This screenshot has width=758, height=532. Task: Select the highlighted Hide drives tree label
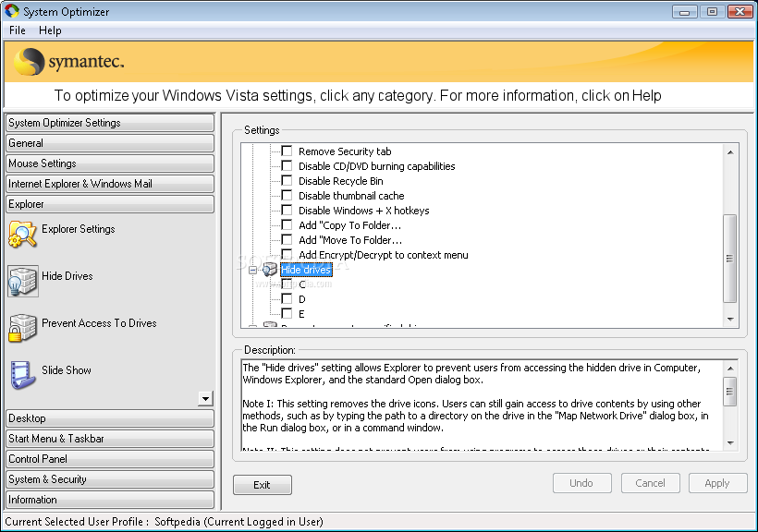point(307,270)
